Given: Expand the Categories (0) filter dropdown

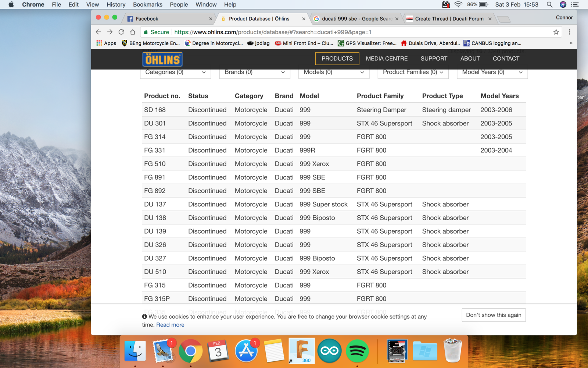Looking at the screenshot, I should 175,72.
